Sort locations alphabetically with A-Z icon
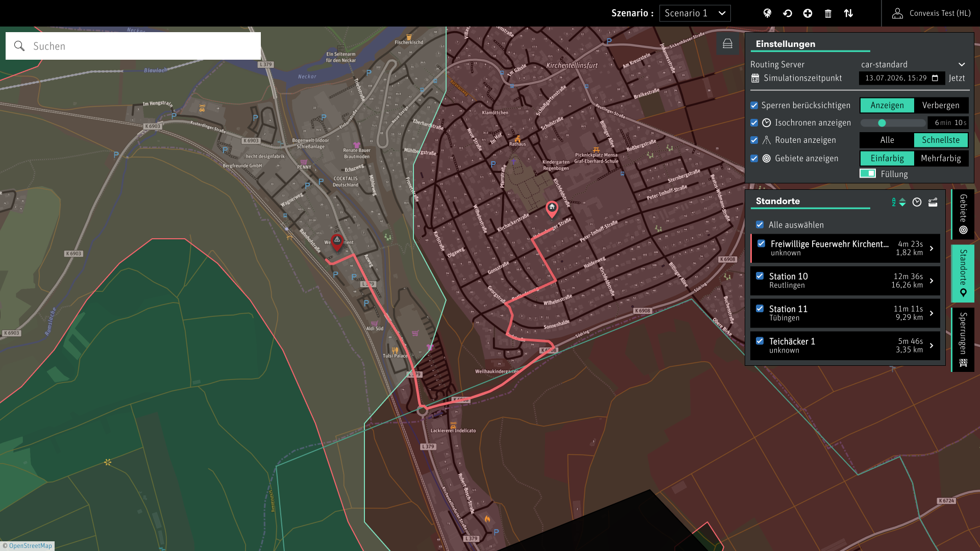This screenshot has width=980, height=551. tap(898, 202)
